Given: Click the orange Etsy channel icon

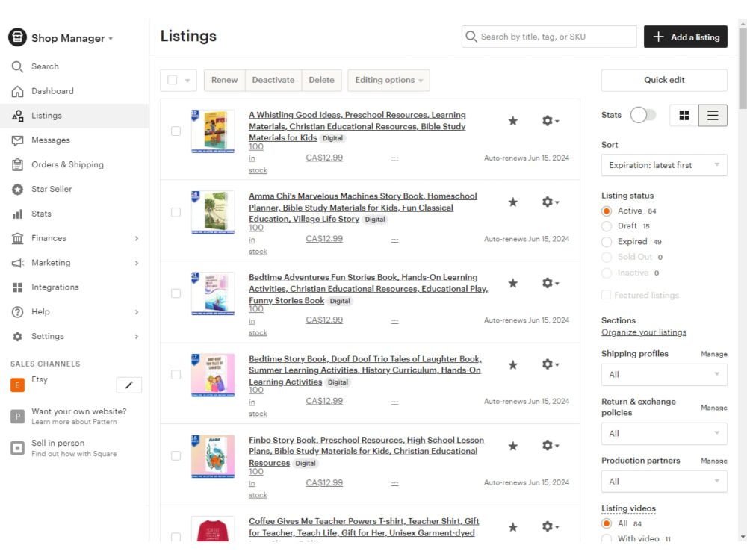Looking at the screenshot, I should pyautogui.click(x=17, y=385).
